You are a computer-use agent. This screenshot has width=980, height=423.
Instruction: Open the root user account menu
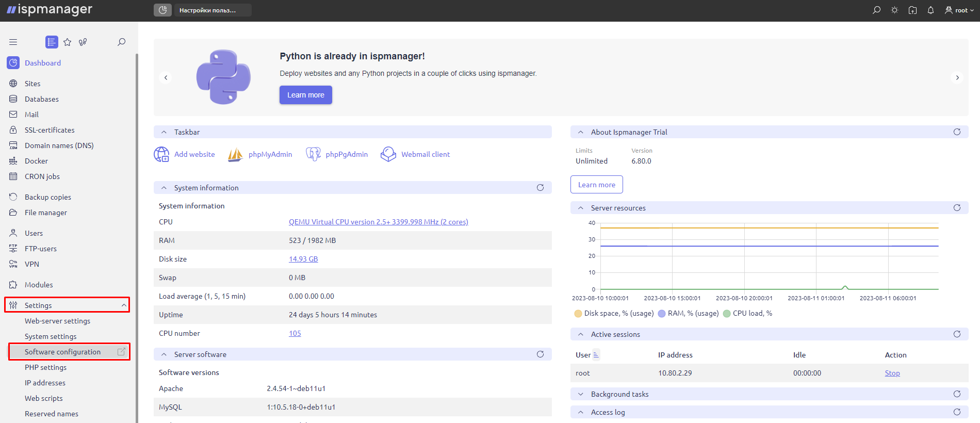point(959,10)
